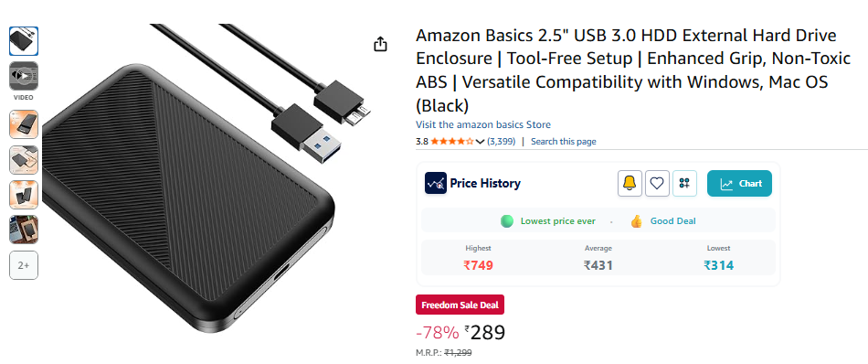
Task: Add to wishlist with heart icon
Action: [657, 184]
